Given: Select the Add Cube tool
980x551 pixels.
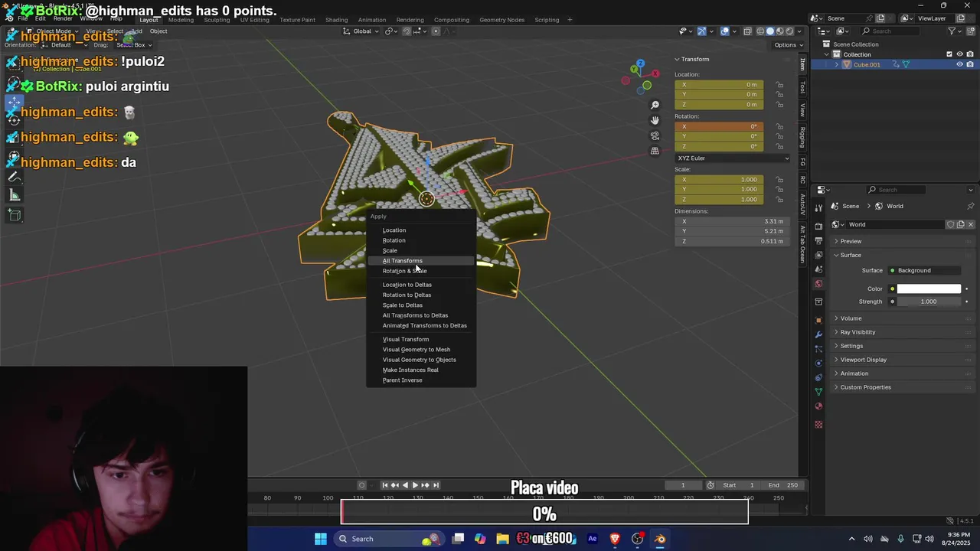Looking at the screenshot, I should (15, 215).
